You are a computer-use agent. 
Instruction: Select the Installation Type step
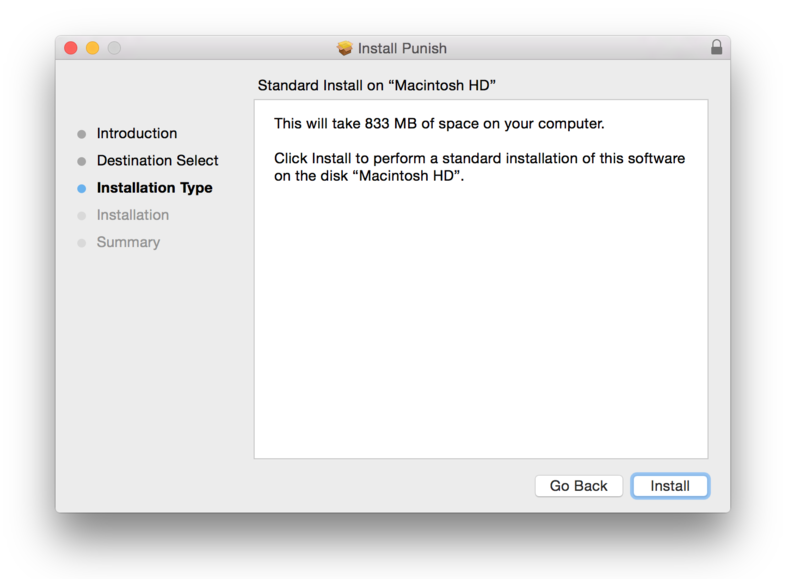[x=154, y=187]
